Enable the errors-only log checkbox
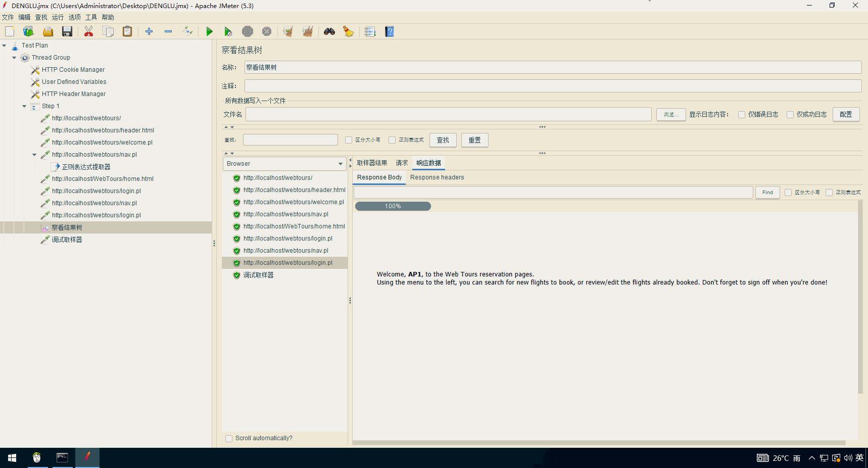Viewport: 868px width, 468px height. [x=742, y=115]
